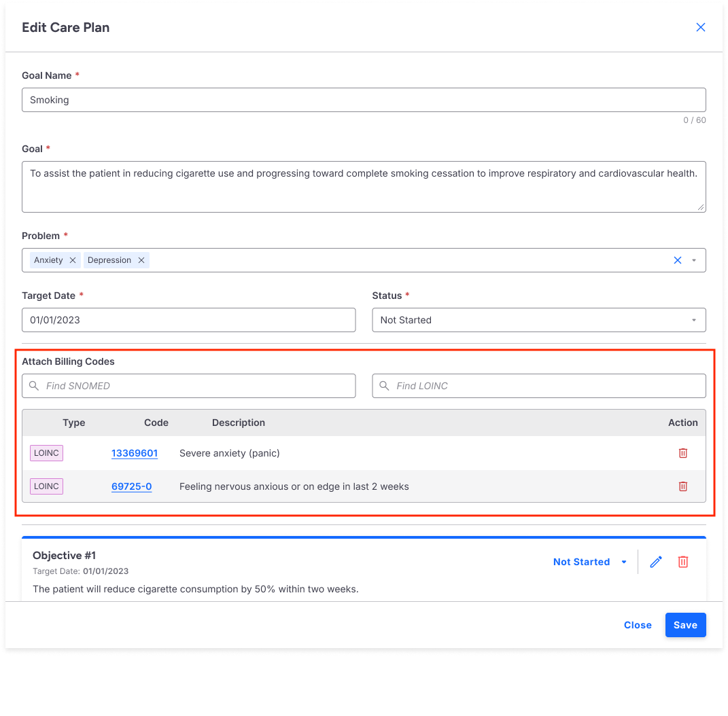Remove the Anxiety problem tag
Image resolution: width=728 pixels, height=716 pixels.
pos(73,260)
